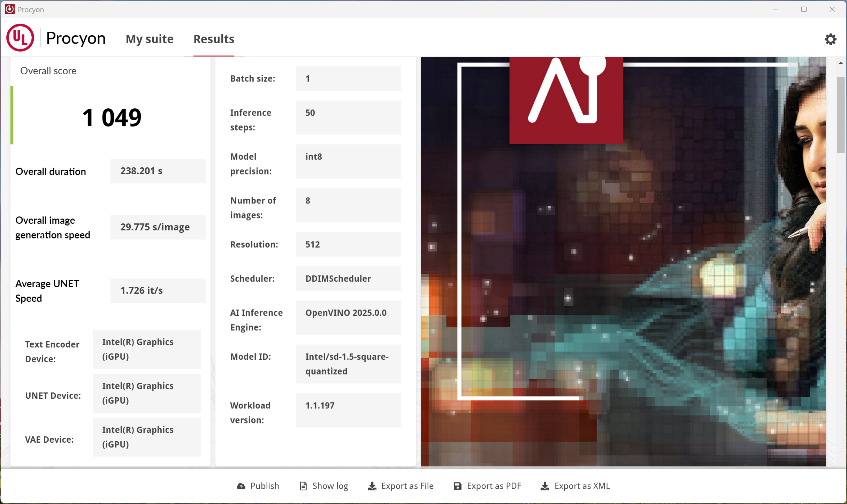Click the Workload version value 1.1.197
The height and width of the screenshot is (504, 847).
(348, 410)
